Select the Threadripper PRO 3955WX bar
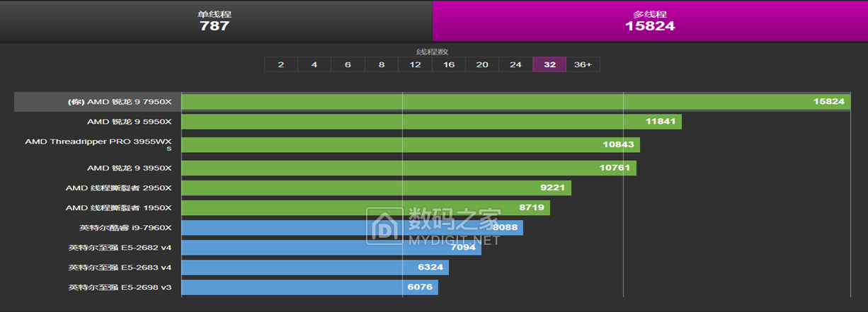 click(411, 145)
